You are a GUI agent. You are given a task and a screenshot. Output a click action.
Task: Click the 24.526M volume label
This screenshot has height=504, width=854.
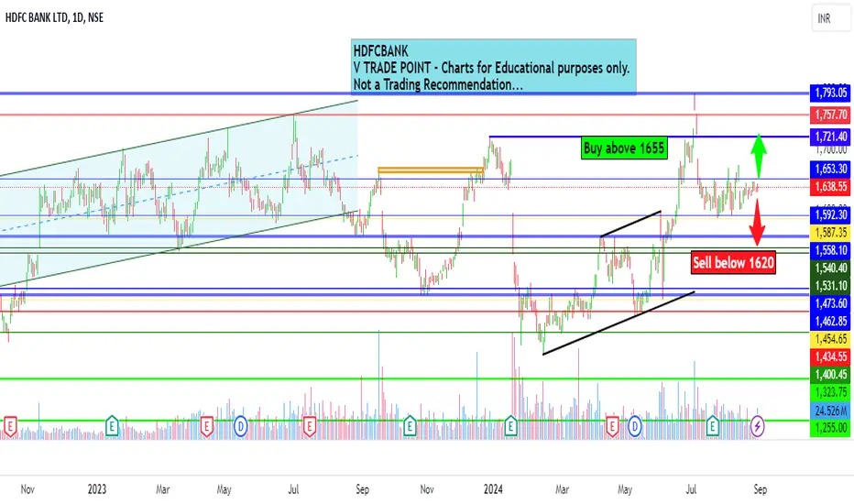(x=830, y=411)
